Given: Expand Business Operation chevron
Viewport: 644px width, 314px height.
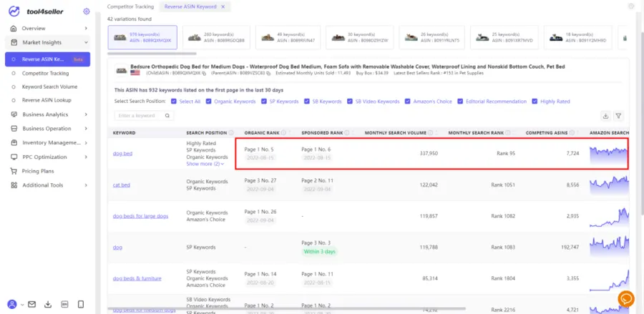Looking at the screenshot, I should [x=86, y=129].
